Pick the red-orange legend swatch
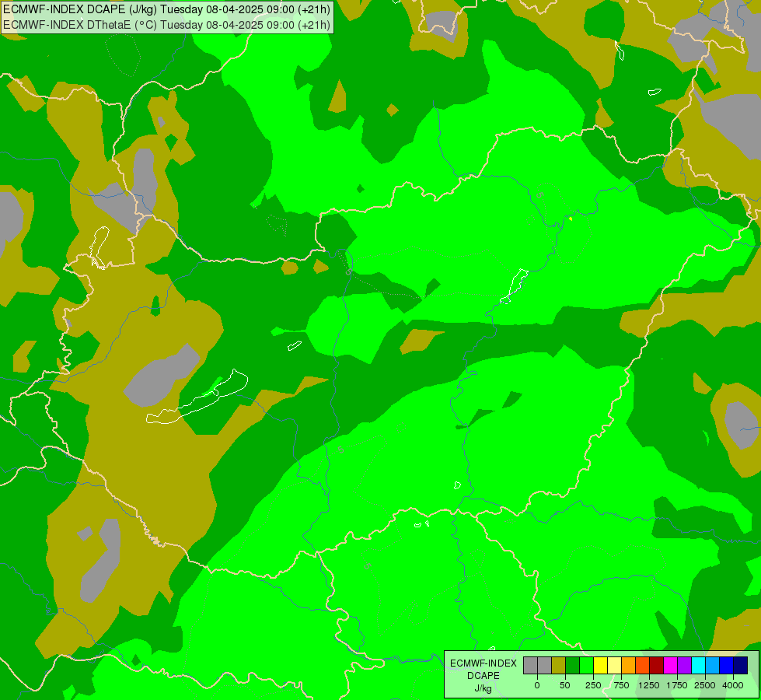 pos(643,665)
